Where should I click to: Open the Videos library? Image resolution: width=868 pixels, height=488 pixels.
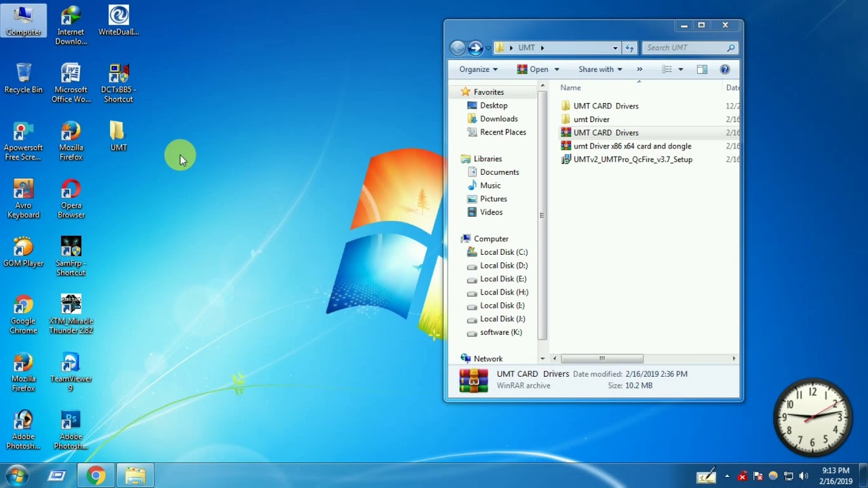click(x=491, y=212)
